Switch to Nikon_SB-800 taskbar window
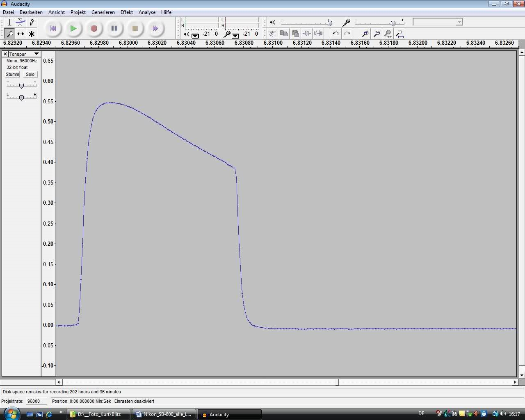Viewport: 525px width, 420px height. [164, 414]
